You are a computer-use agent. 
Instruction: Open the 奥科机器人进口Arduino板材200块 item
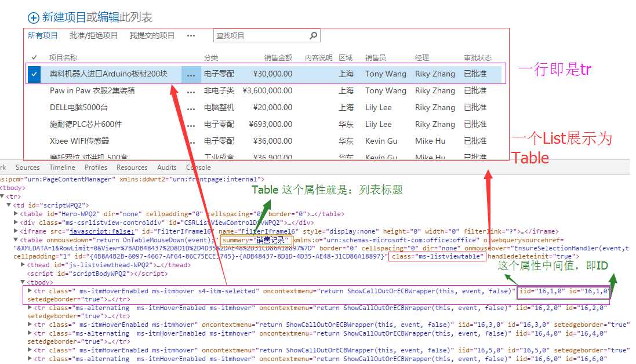click(x=108, y=74)
